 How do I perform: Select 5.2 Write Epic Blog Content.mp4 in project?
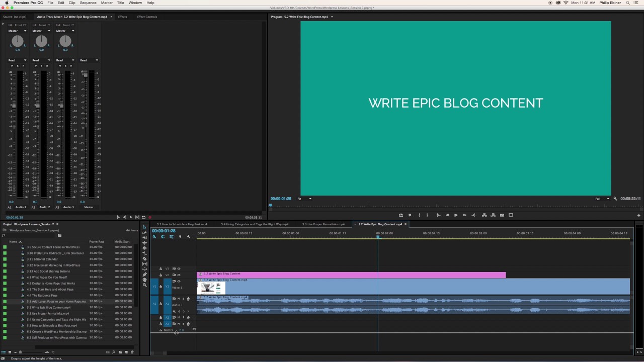48,307
